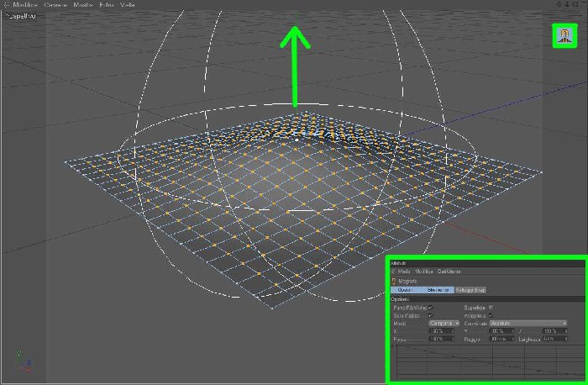
Task: Click the X field stepper arrows
Action: 452,331
